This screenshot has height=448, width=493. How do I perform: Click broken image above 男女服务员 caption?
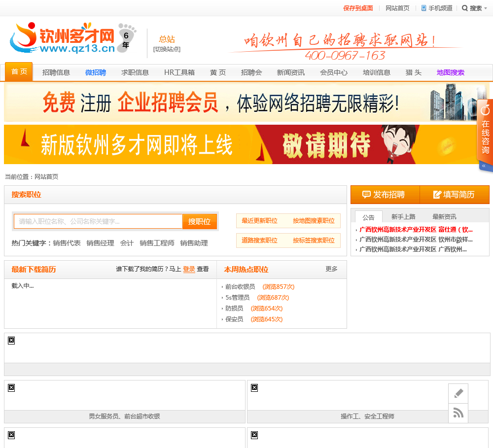click(x=11, y=388)
